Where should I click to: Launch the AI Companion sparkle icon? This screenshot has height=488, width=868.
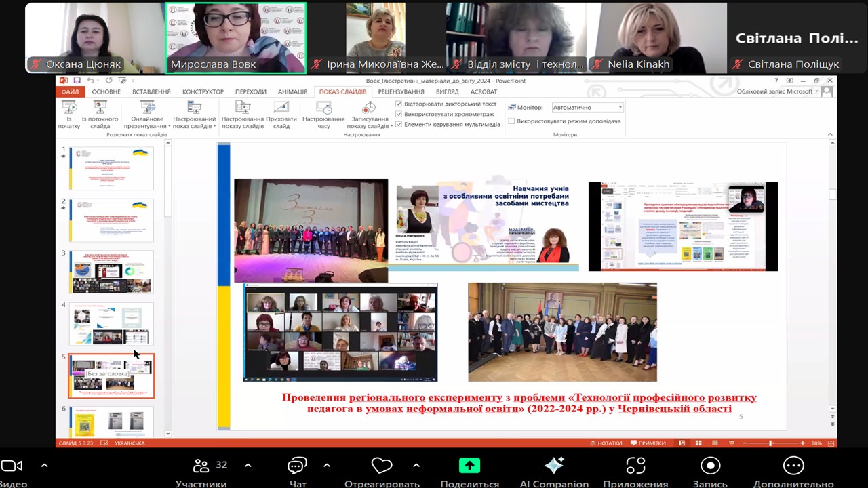pos(554,466)
